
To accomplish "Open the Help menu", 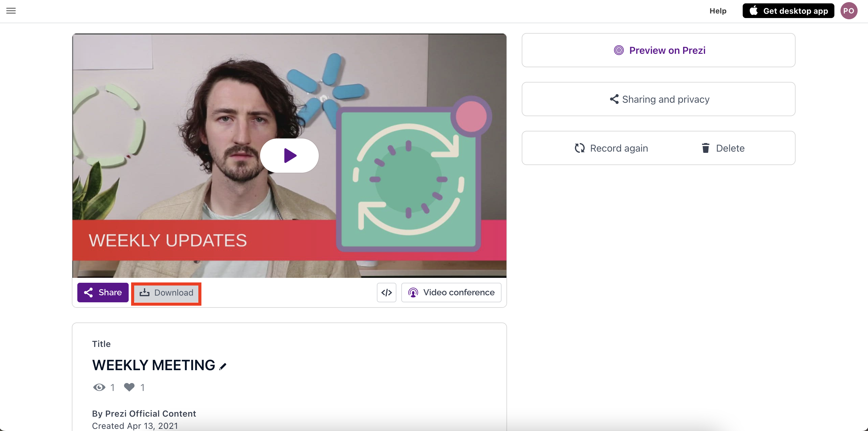I will click(718, 11).
